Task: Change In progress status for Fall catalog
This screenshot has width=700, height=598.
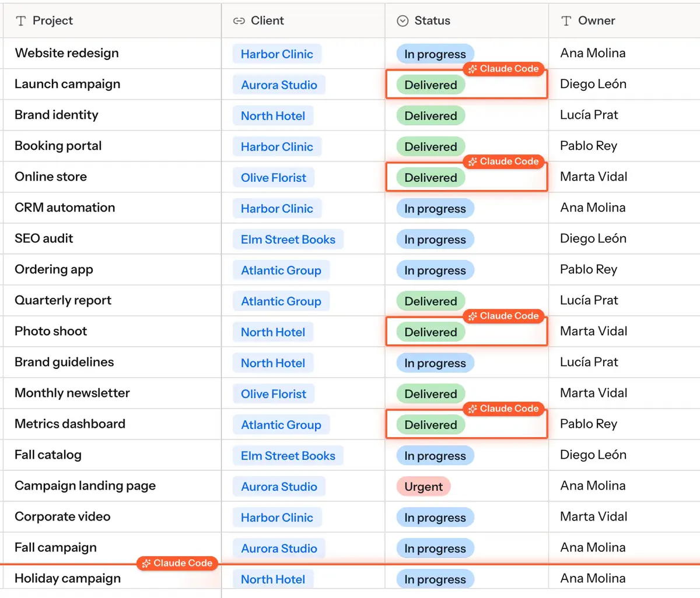Action: point(435,456)
